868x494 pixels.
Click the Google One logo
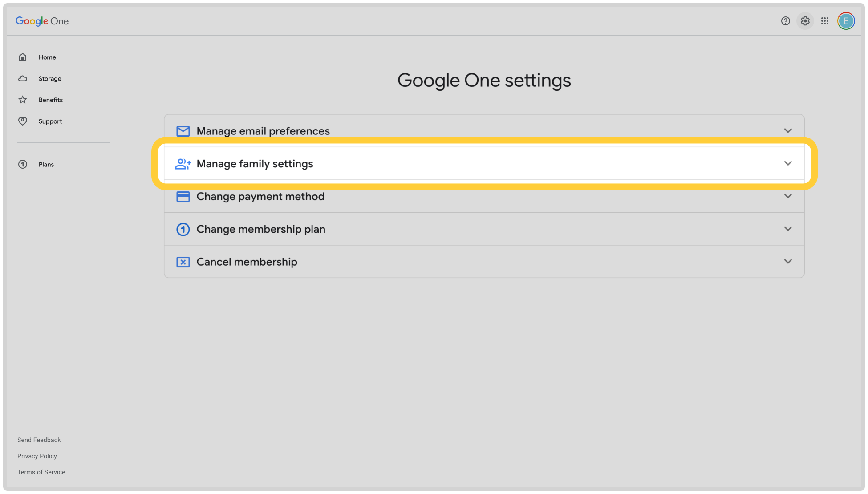pos(42,21)
